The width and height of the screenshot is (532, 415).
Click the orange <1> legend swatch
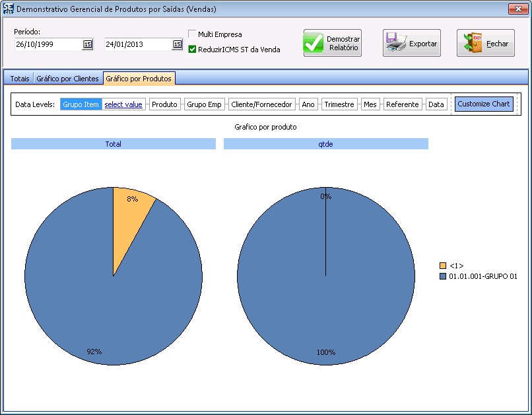point(443,266)
